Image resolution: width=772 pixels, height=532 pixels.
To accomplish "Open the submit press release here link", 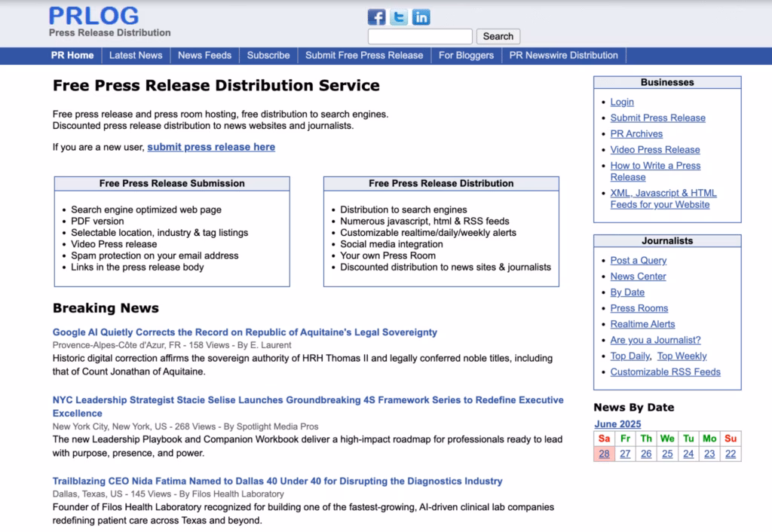I will tap(211, 147).
